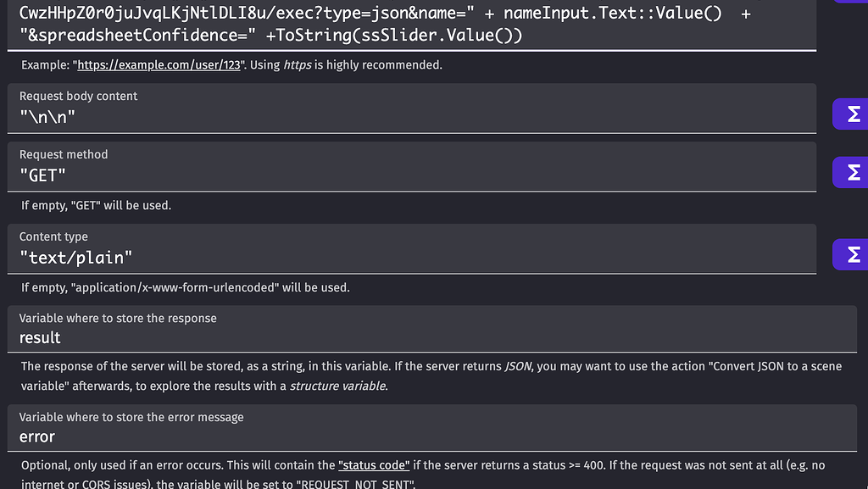Open the example.com/user/123 hyperlink
This screenshot has height=489, width=868.
158,64
